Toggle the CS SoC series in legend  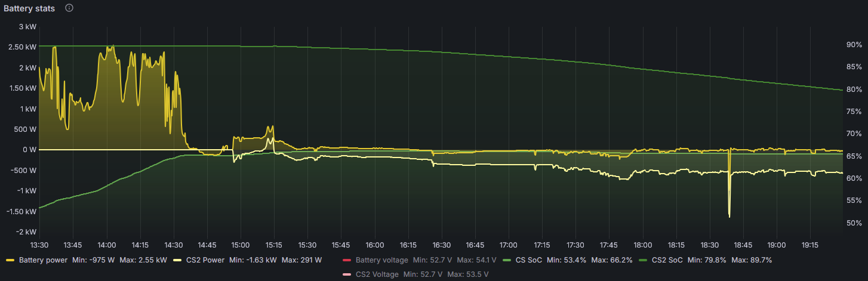pos(530,260)
